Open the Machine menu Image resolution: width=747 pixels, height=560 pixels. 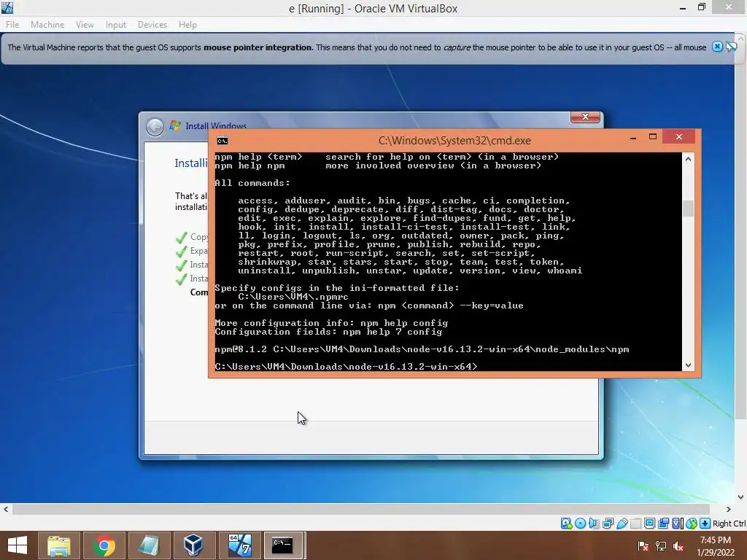[47, 25]
